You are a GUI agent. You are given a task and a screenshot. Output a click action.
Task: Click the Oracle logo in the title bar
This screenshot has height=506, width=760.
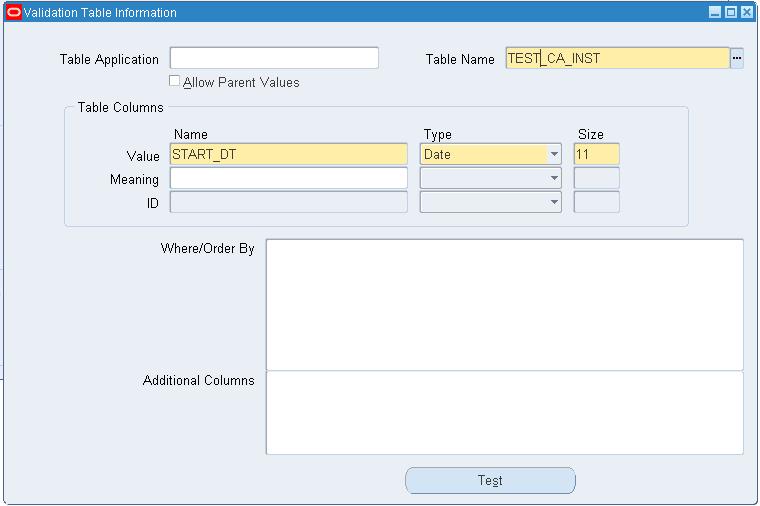coord(14,13)
